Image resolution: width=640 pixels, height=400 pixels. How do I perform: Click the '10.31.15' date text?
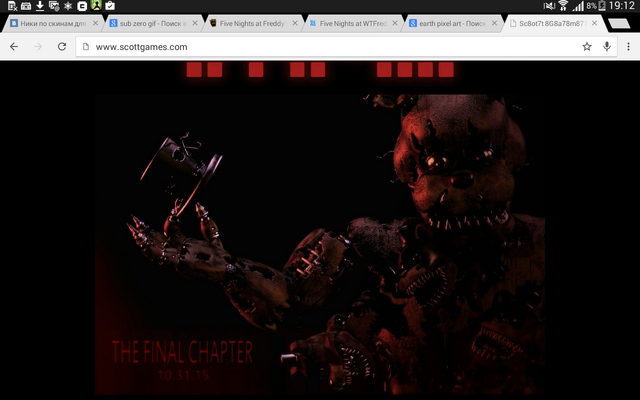184,375
